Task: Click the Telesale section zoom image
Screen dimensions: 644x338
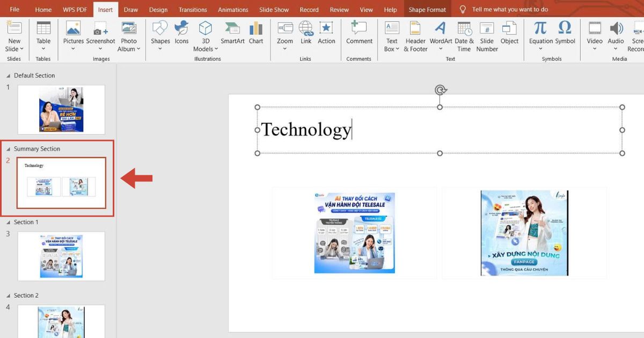Action: pyautogui.click(x=354, y=233)
